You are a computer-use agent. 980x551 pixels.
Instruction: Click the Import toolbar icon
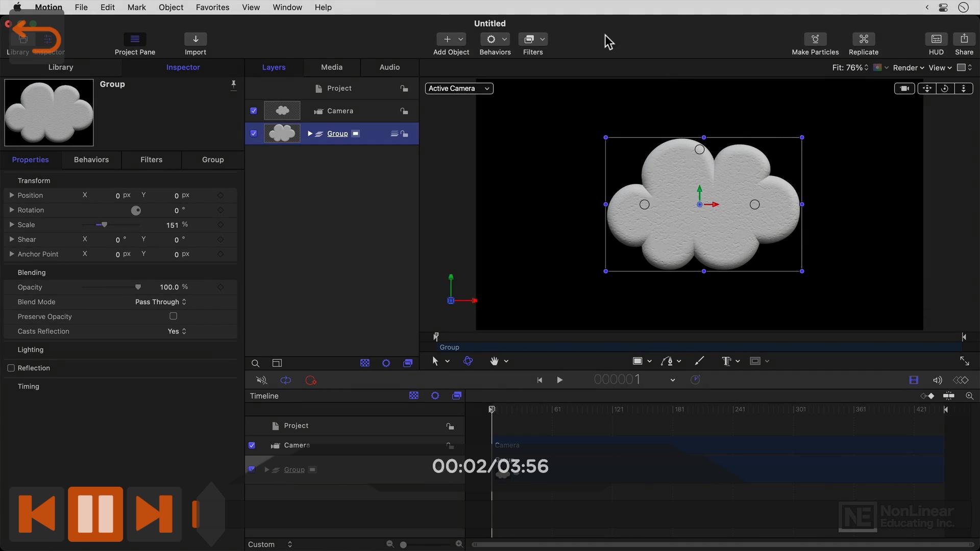[195, 39]
